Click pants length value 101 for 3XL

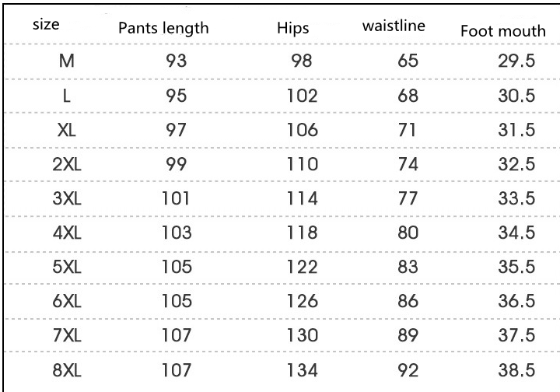tap(177, 197)
